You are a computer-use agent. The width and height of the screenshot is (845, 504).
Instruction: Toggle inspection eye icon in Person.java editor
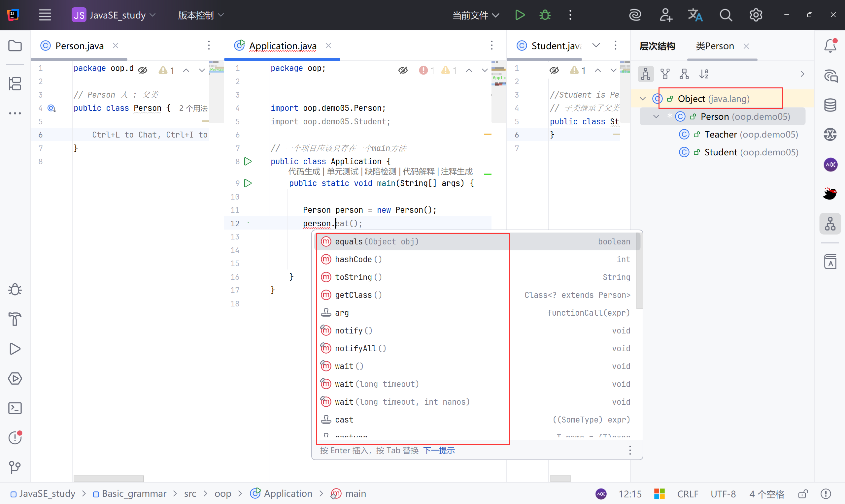(x=143, y=70)
